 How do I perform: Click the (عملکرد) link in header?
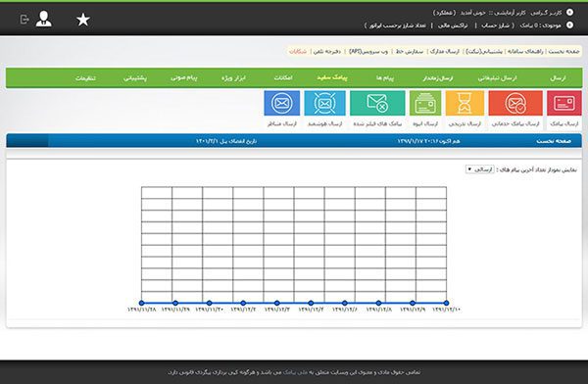point(444,13)
